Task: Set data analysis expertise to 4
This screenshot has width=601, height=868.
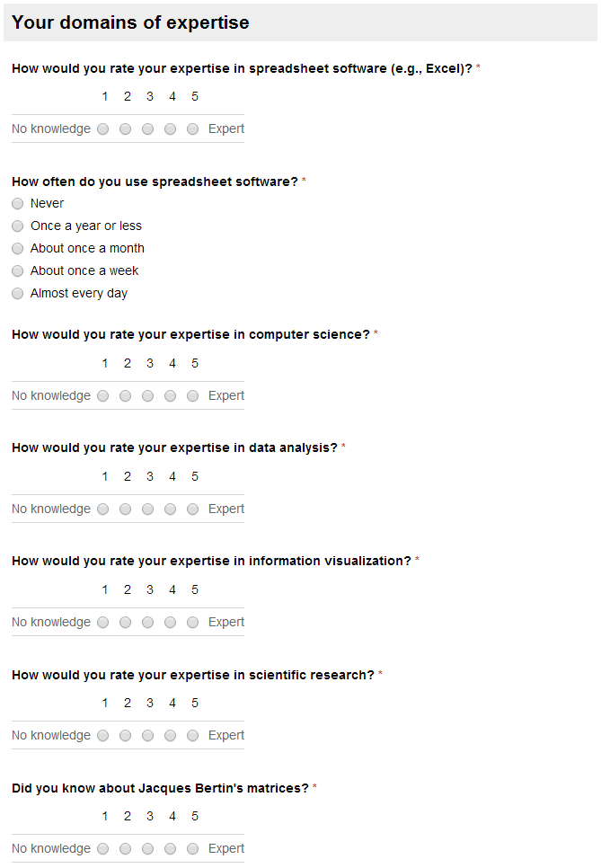Action: 171,509
